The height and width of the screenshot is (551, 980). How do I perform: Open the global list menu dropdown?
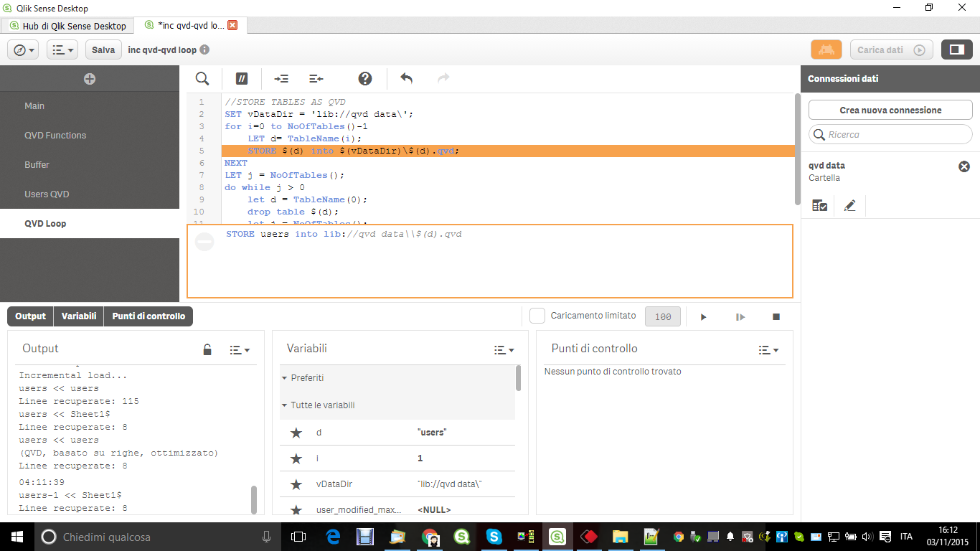(64, 50)
